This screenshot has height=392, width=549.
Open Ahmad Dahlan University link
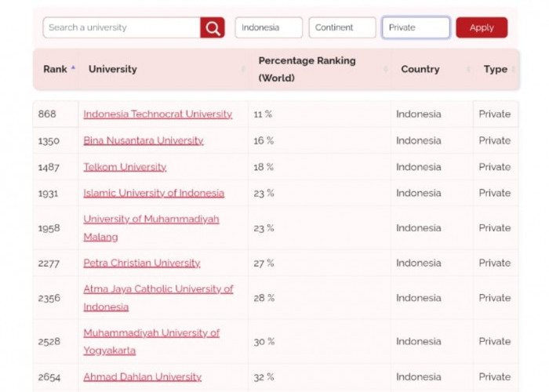coord(143,377)
